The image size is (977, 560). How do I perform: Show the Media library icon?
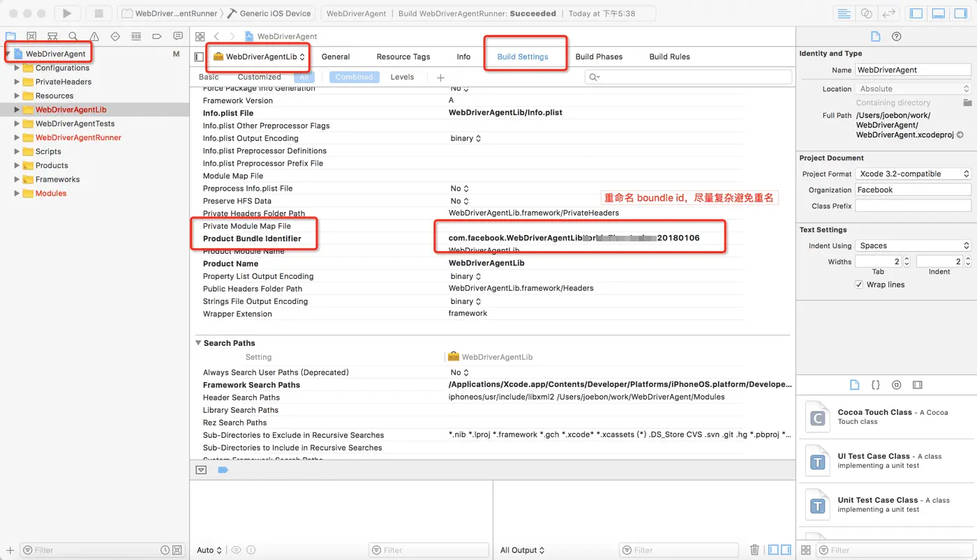(917, 385)
